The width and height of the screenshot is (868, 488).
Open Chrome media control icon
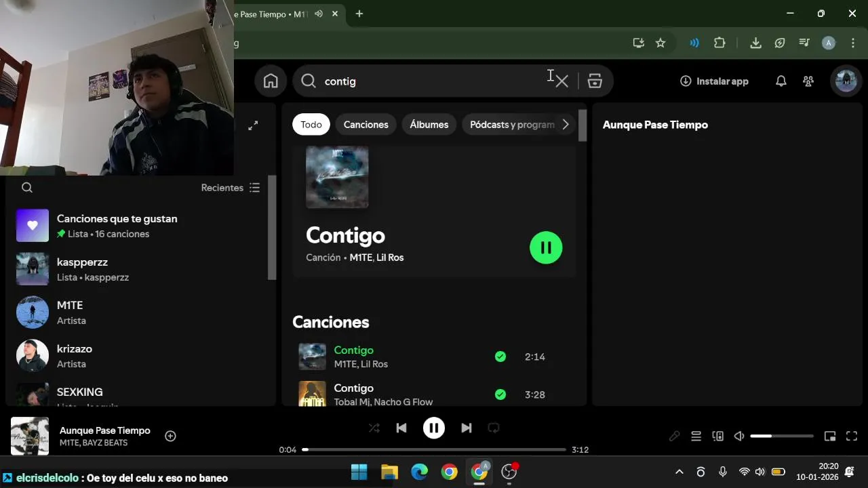coord(804,43)
